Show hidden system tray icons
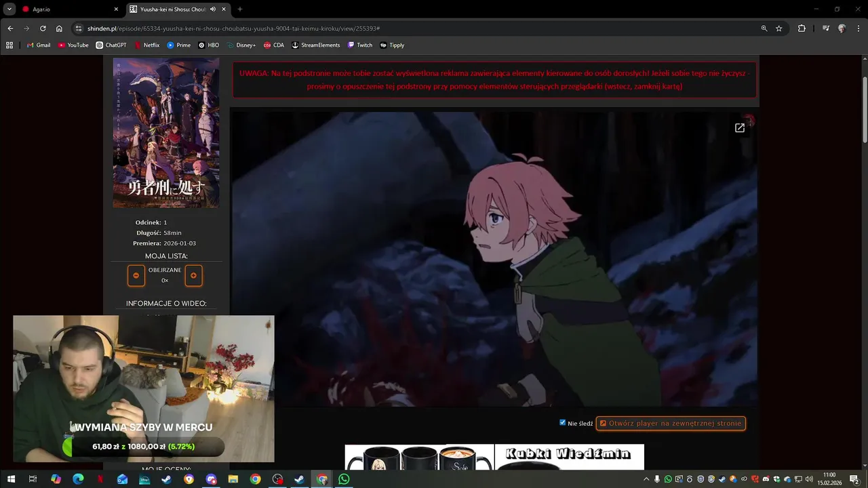This screenshot has width=868, height=488. 646,479
